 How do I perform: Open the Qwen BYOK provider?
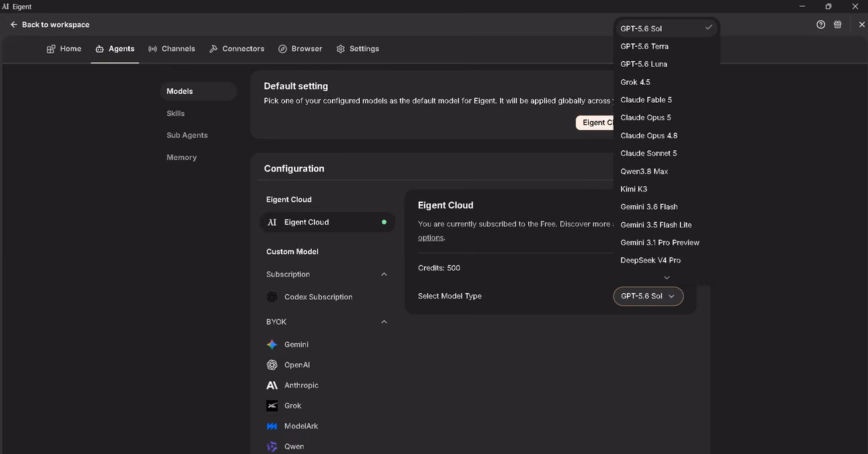[x=327, y=447]
